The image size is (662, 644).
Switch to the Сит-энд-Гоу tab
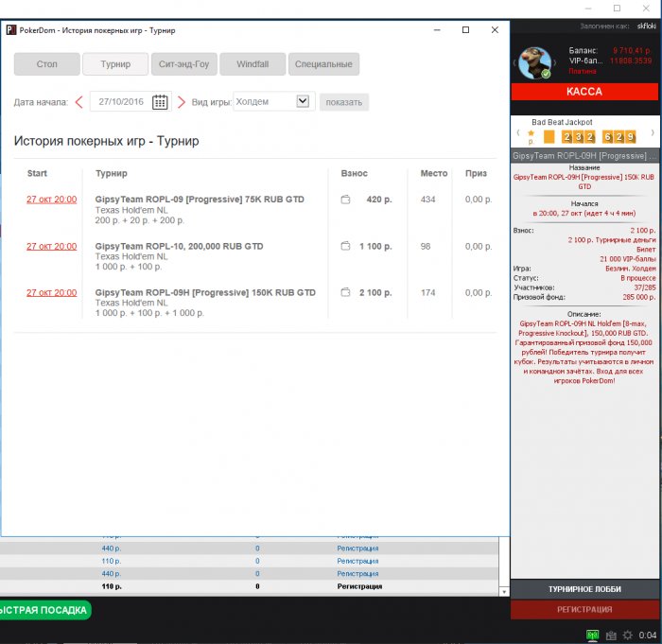click(x=184, y=64)
